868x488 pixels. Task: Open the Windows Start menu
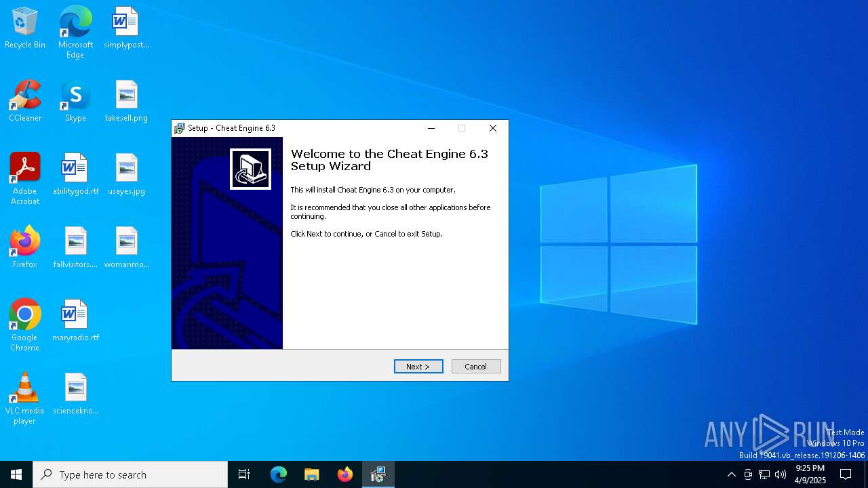(x=16, y=474)
